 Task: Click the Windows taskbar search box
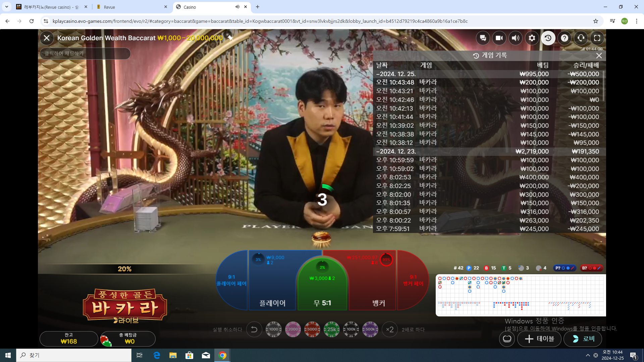(x=74, y=355)
